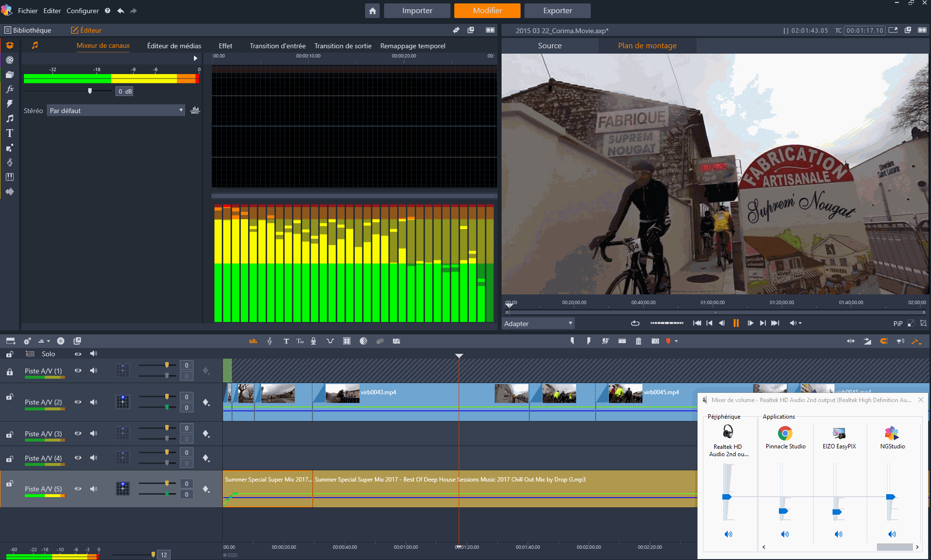Screen dimensions: 931x560
Task: Mute speaker for Piste A/V (4)
Action: 94,458
